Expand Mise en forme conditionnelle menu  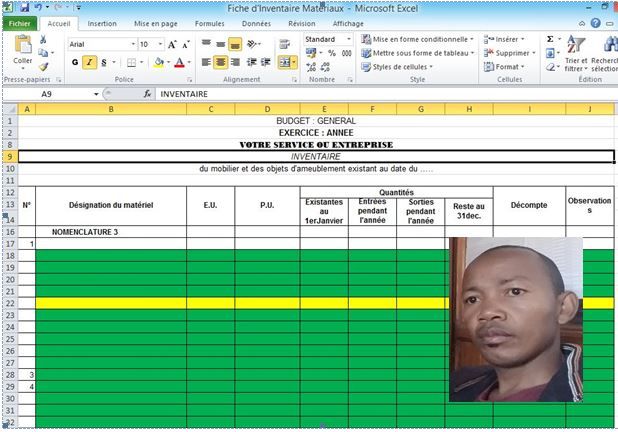[x=417, y=39]
